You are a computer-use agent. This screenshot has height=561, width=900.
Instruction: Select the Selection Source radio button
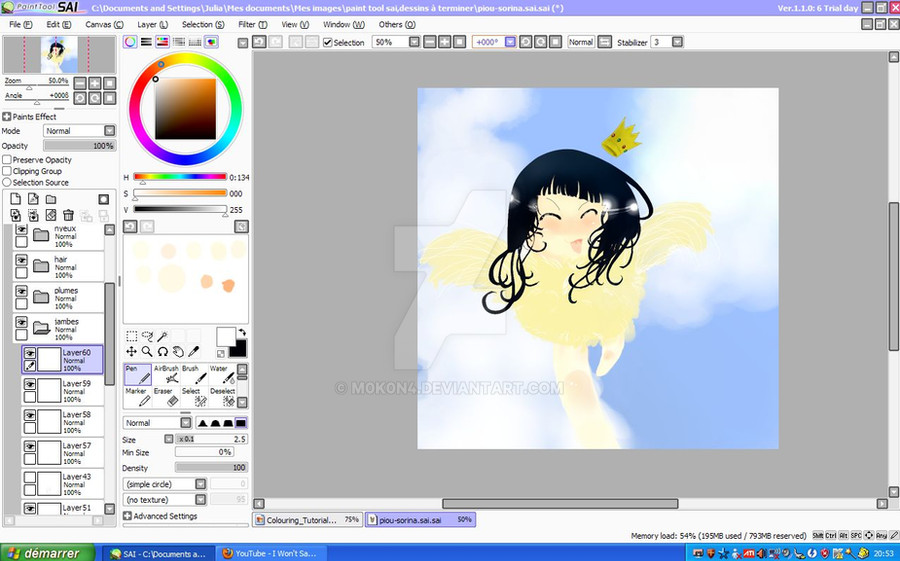click(x=7, y=182)
